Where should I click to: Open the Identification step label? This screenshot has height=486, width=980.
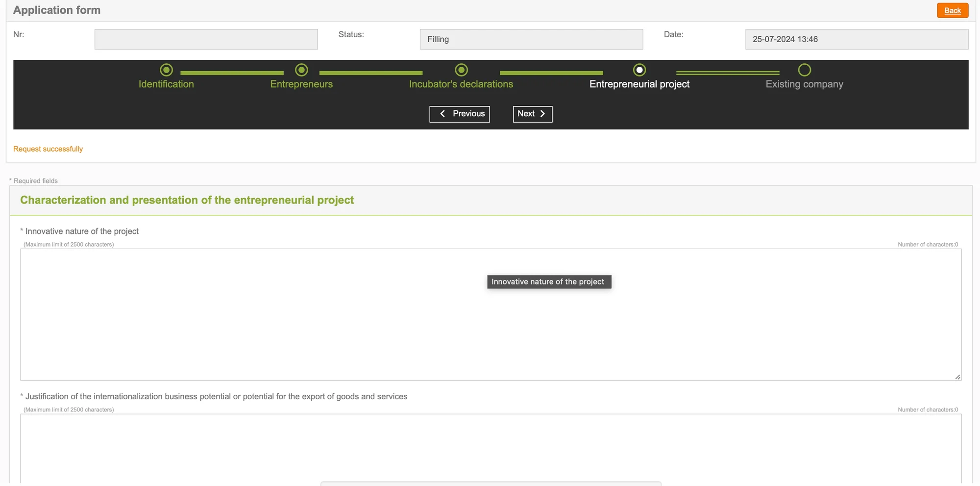166,84
